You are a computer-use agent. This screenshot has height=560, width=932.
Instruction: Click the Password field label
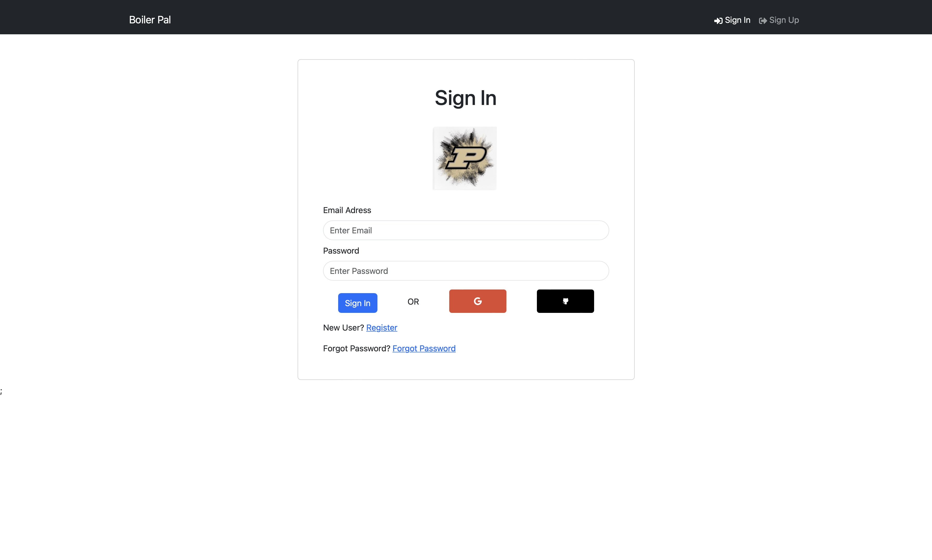(341, 251)
